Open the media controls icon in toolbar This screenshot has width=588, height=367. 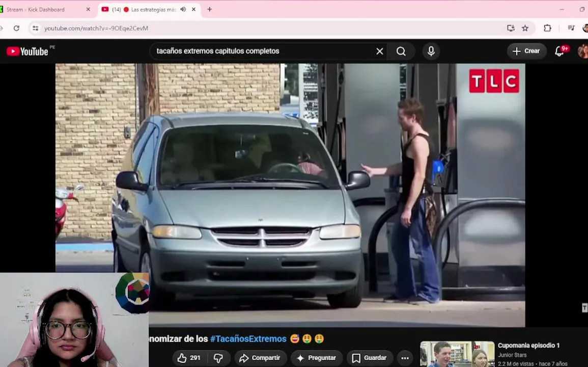click(x=571, y=28)
